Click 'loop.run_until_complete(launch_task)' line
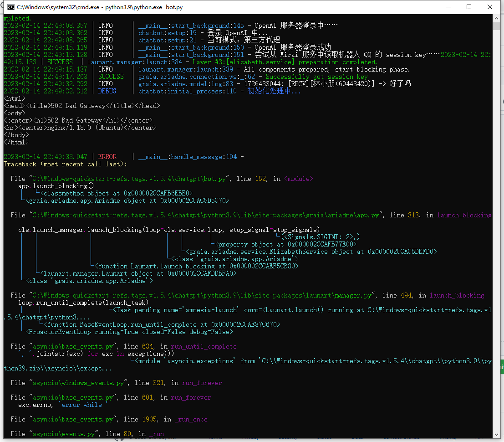 coord(83,303)
